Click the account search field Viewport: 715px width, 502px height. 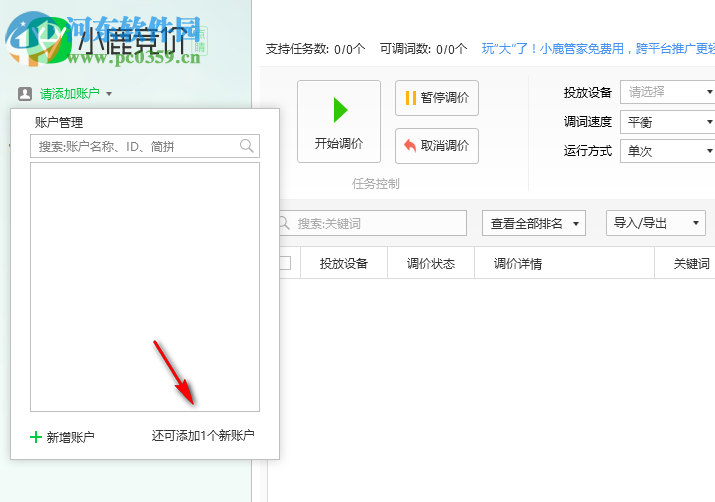pos(145,146)
